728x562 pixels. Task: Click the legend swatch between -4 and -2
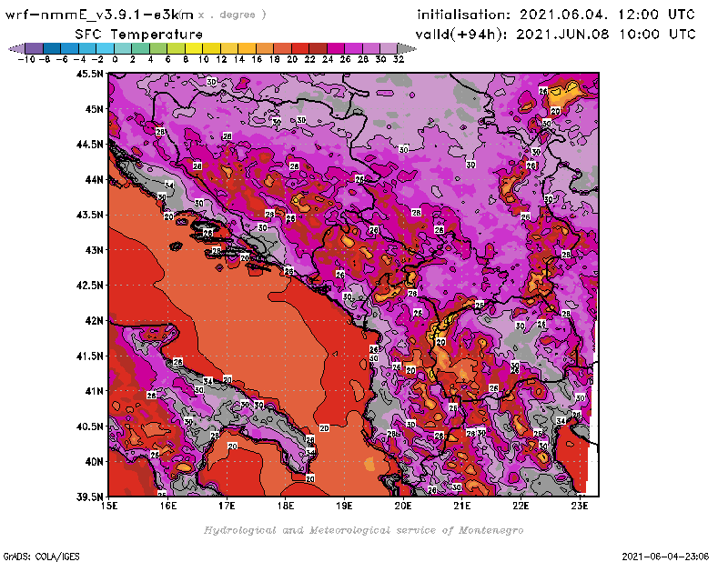pos(87,49)
